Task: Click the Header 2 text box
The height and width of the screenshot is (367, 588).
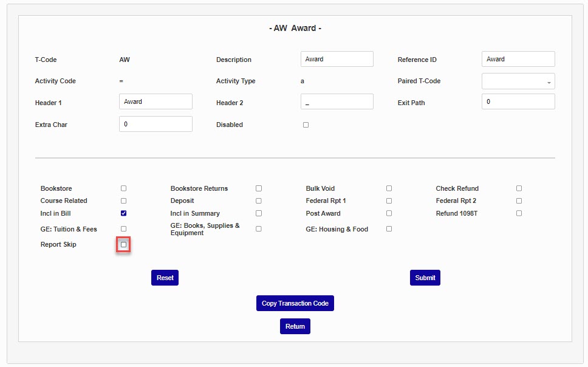Action: (337, 101)
